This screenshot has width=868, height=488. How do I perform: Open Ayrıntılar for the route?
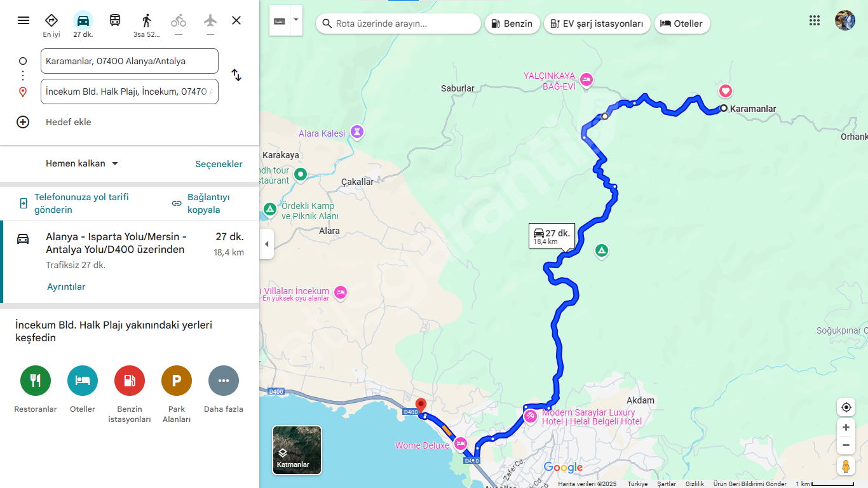point(66,287)
